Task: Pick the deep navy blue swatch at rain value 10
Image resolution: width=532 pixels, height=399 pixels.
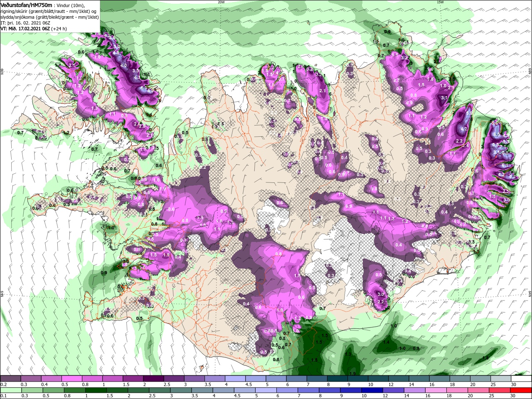Action: 372,390
